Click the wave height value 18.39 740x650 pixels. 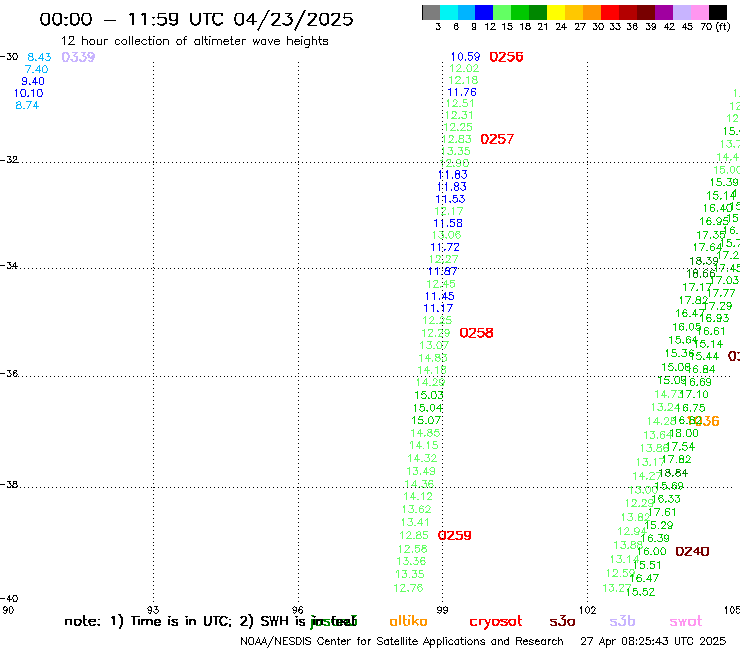click(x=704, y=261)
